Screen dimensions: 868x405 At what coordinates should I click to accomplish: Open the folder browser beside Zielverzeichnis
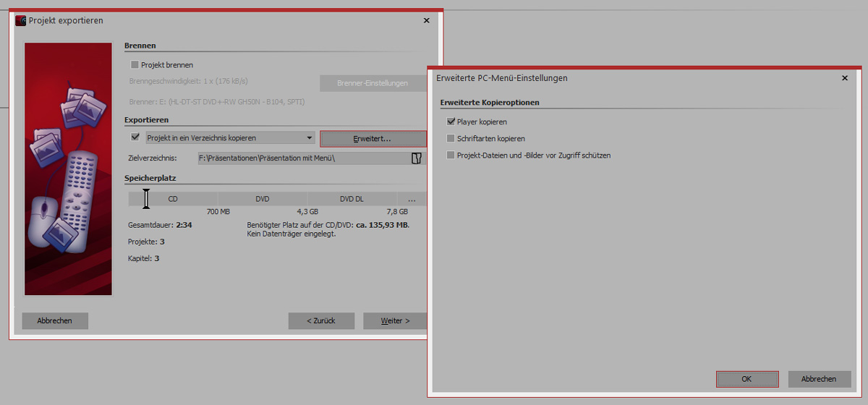coord(416,158)
